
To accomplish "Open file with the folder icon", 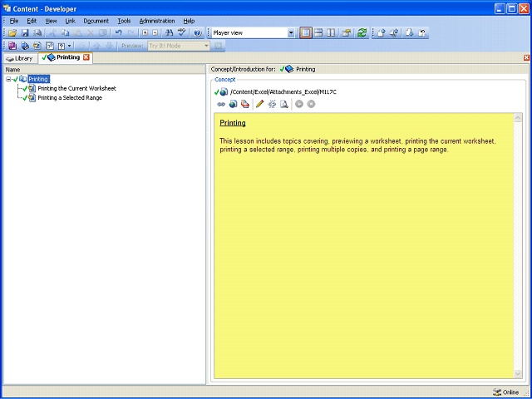I will (12, 33).
